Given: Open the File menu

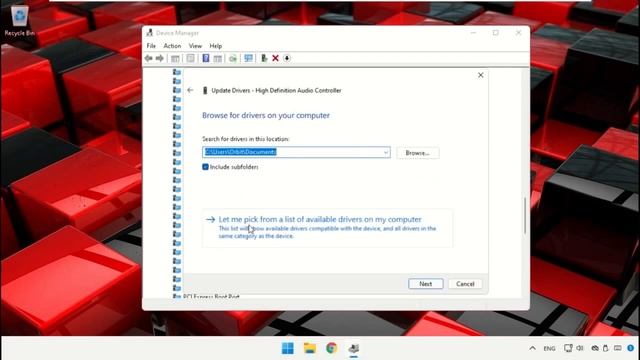Looking at the screenshot, I should [151, 46].
